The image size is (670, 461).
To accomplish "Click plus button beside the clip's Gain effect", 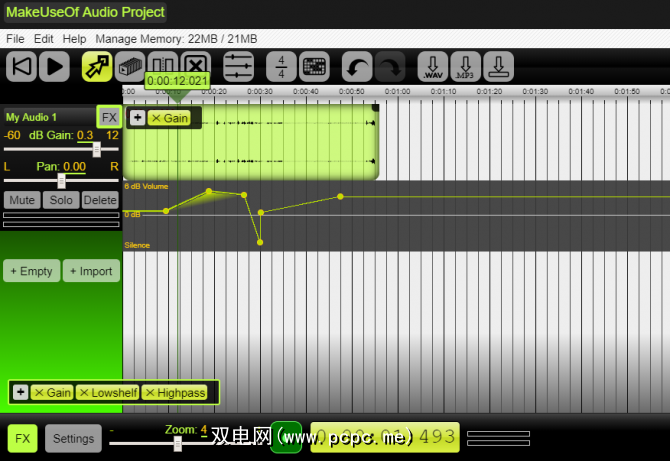I will coord(137,118).
